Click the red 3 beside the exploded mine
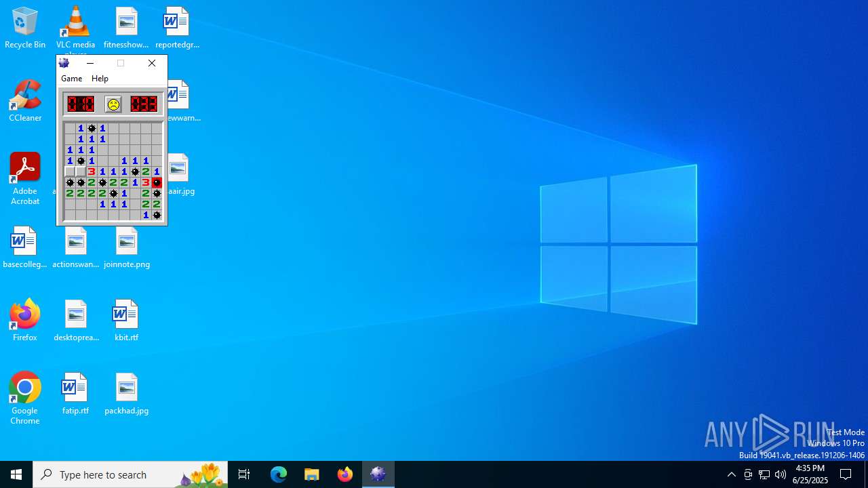This screenshot has width=868, height=488. 146,182
